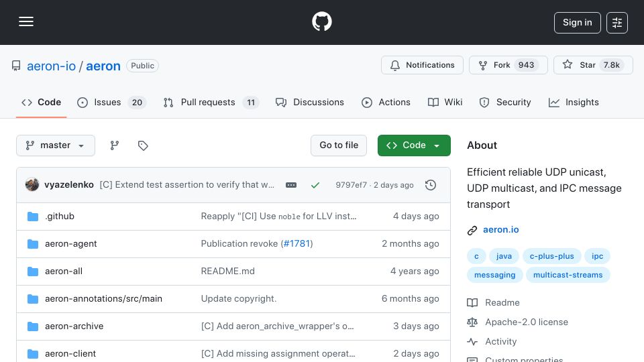Select the "c" topic tag

(476, 256)
